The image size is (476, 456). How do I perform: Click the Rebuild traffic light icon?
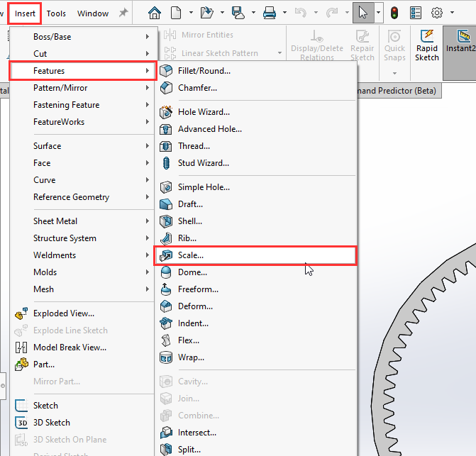[394, 13]
